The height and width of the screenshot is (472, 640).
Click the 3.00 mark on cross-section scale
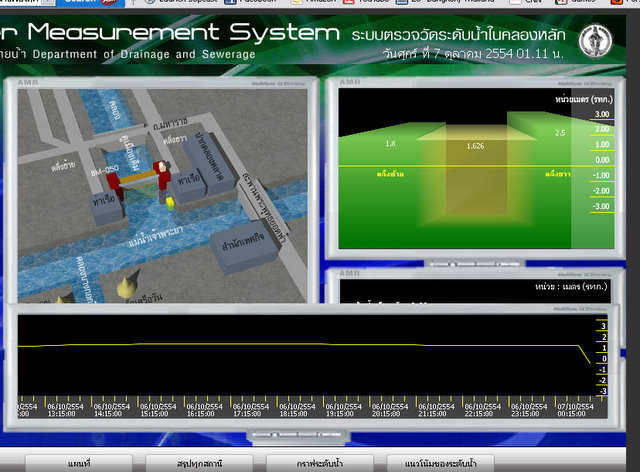pos(602,114)
